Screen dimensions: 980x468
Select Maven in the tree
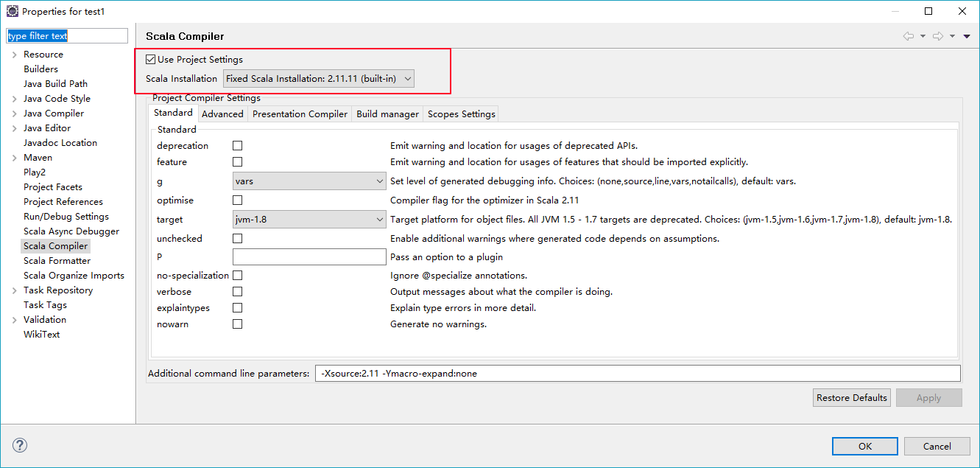click(38, 158)
